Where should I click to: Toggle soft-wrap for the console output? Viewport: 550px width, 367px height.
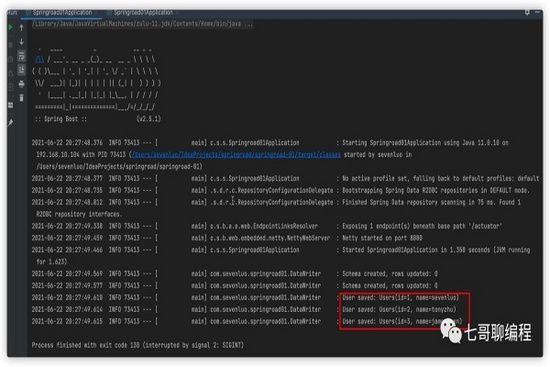coord(21,56)
